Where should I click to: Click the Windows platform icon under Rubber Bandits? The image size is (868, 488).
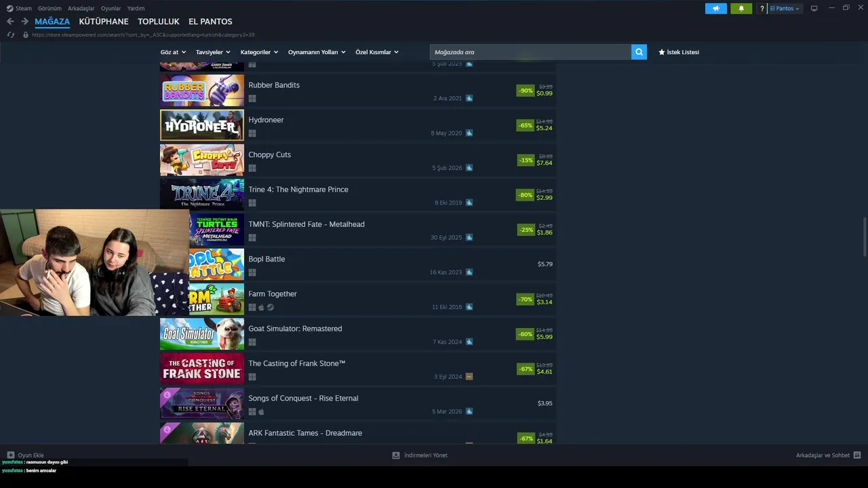252,98
